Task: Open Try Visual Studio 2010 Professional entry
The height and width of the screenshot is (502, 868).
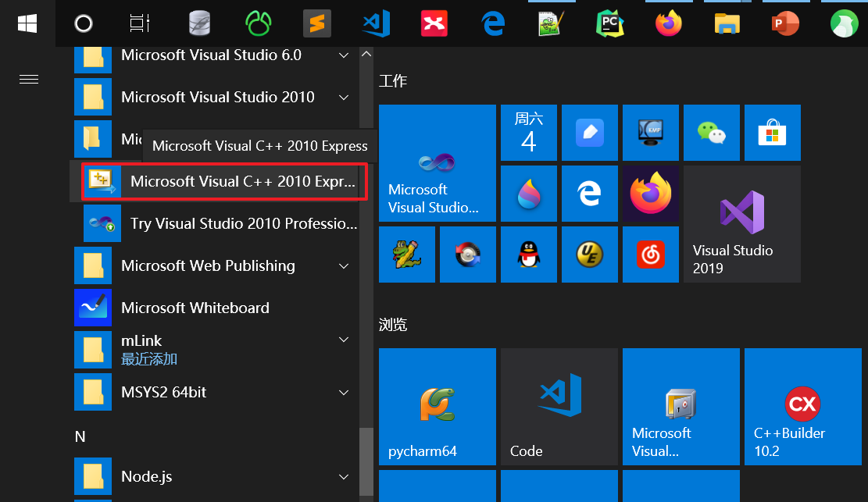Action: click(x=220, y=223)
